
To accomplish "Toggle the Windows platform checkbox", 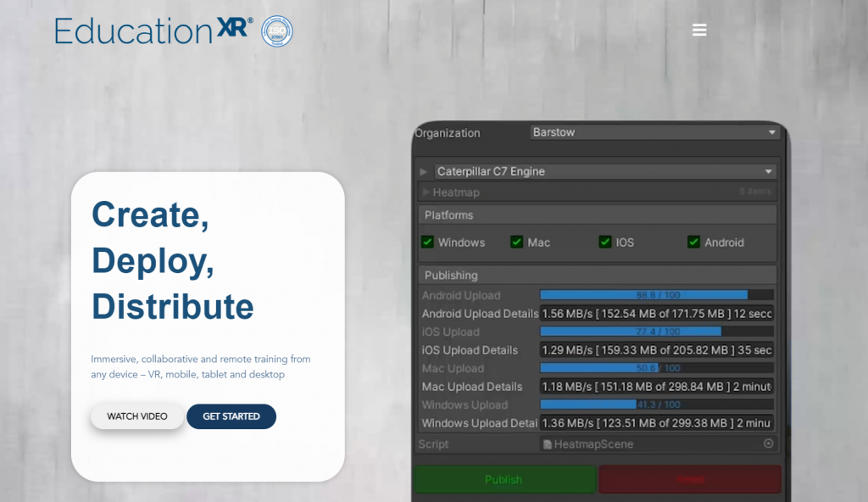I will click(427, 243).
